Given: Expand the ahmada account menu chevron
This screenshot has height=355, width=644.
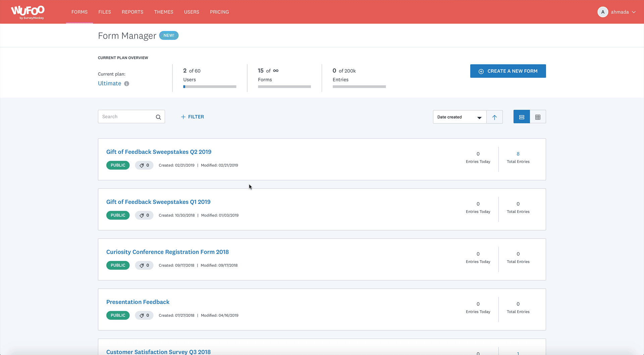Looking at the screenshot, I should coord(634,12).
